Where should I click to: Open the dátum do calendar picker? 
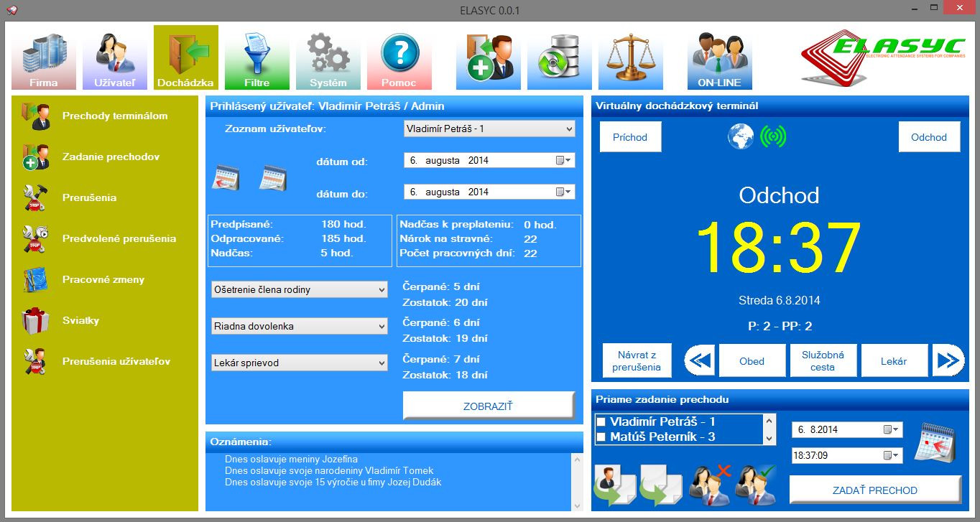click(x=564, y=192)
